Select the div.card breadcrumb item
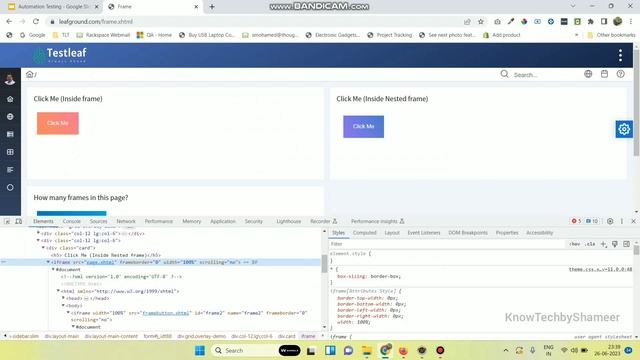Image resolution: width=640 pixels, height=360 pixels. tap(287, 336)
